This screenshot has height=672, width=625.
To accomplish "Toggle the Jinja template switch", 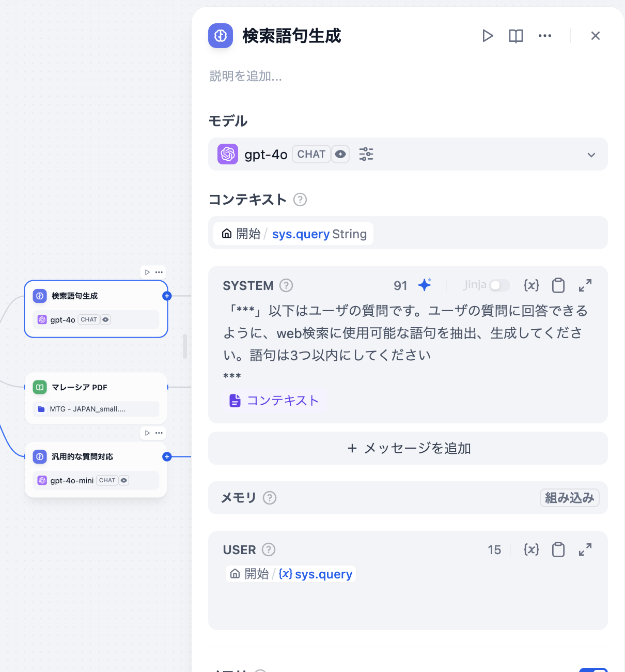I will click(x=499, y=285).
